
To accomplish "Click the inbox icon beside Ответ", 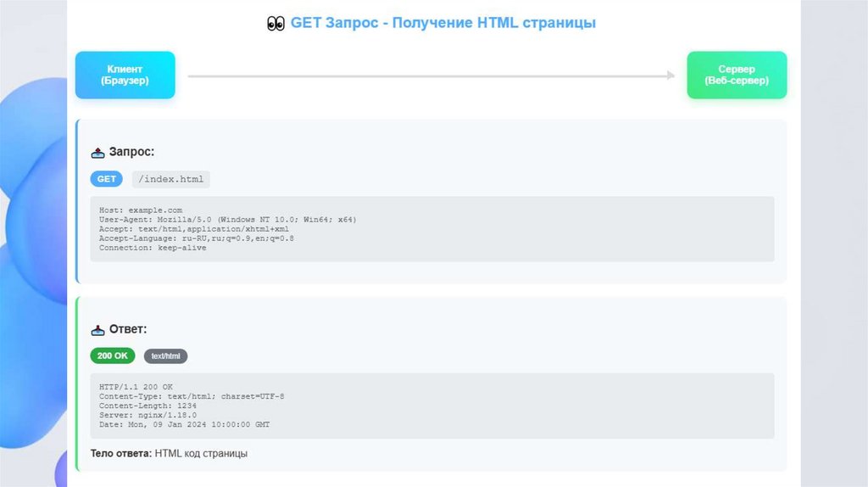I will point(98,329).
